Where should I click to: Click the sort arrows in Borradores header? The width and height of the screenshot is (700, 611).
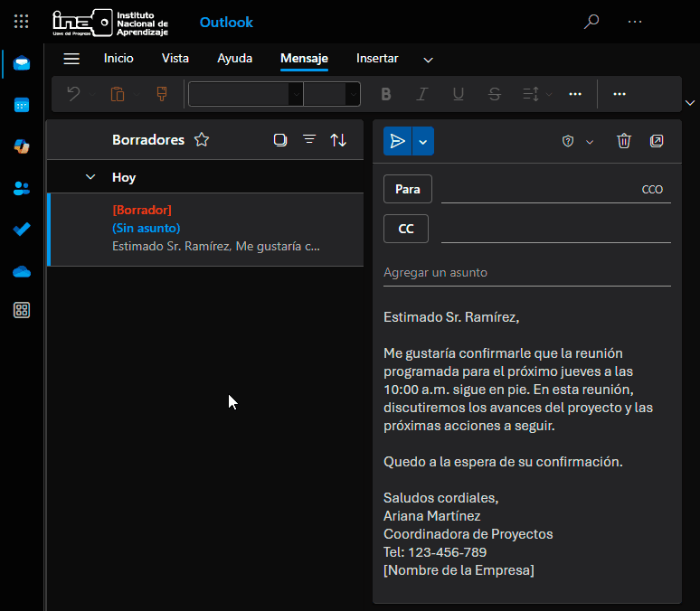[338, 140]
